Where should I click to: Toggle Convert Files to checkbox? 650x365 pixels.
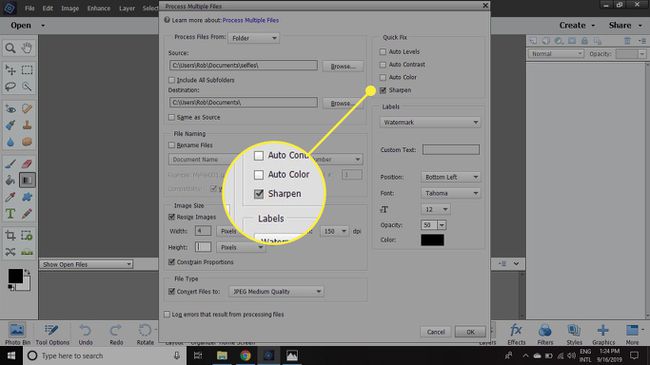point(172,292)
